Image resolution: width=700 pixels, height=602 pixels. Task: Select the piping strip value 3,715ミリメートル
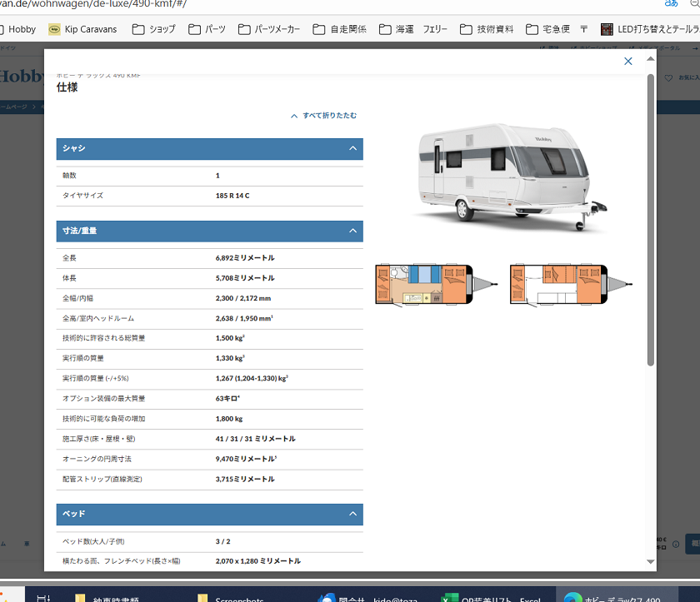[x=245, y=480]
